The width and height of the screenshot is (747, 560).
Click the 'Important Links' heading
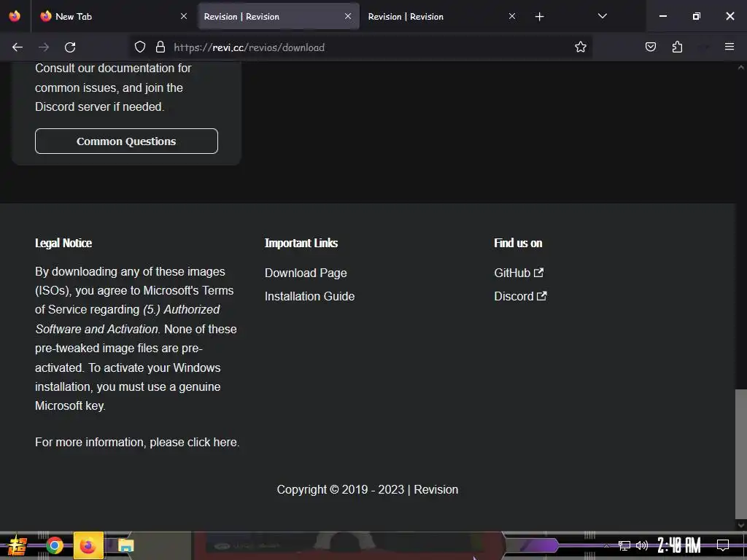(x=301, y=243)
